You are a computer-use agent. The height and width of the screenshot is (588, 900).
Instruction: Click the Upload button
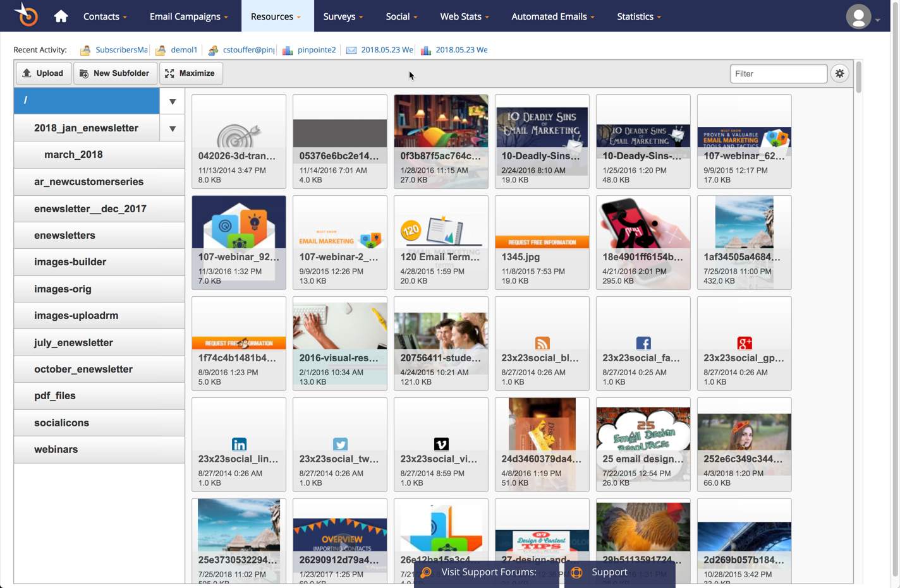43,73
